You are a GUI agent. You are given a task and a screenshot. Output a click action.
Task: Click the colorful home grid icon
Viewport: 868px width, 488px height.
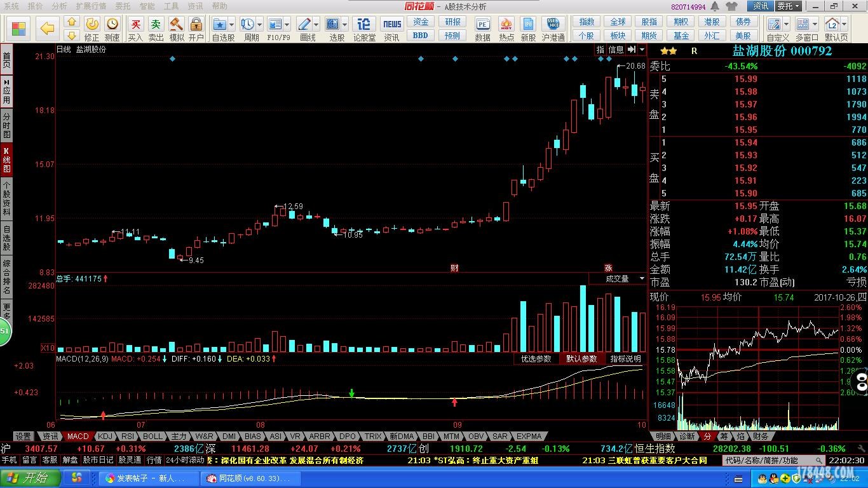(19, 29)
